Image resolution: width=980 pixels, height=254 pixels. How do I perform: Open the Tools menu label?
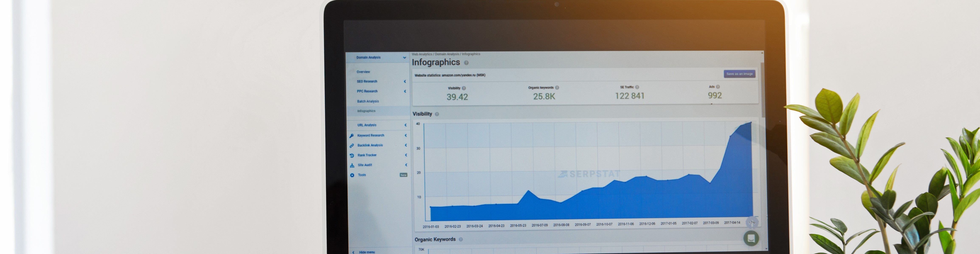362,175
